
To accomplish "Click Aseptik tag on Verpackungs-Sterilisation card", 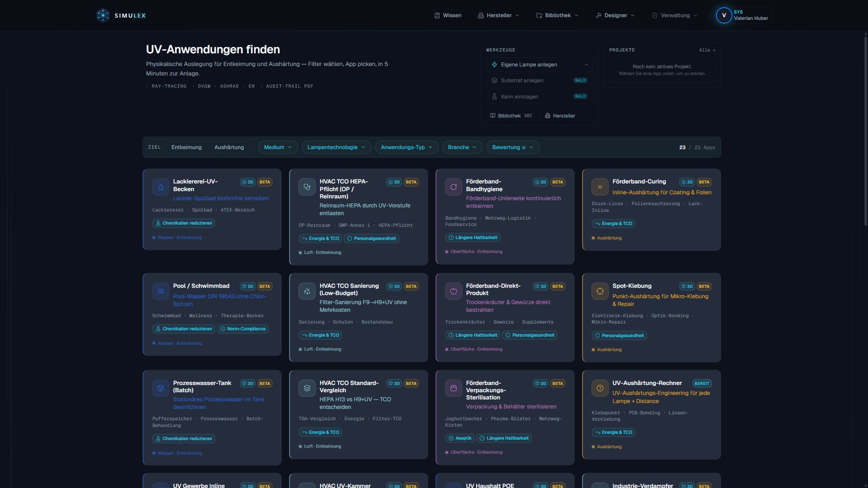I will 460,438.
